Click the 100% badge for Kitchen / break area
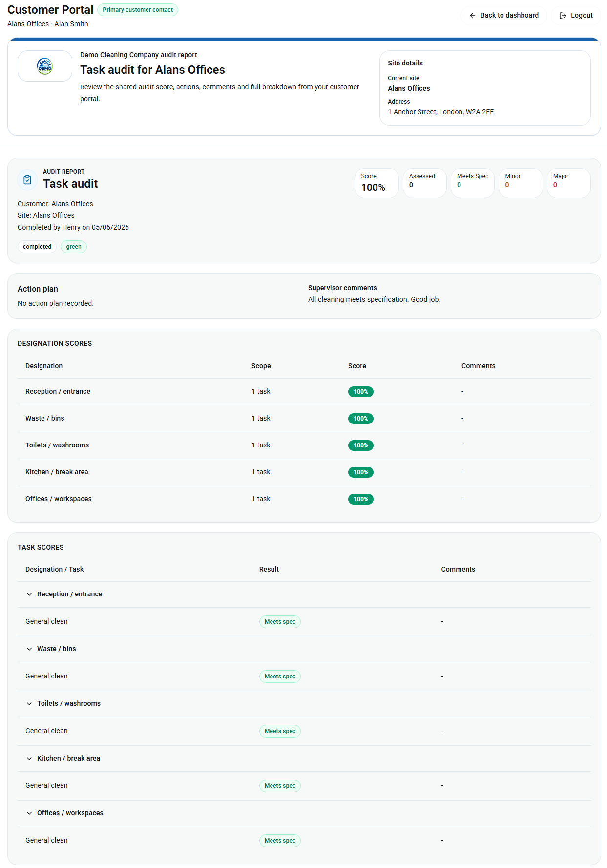 coord(361,472)
